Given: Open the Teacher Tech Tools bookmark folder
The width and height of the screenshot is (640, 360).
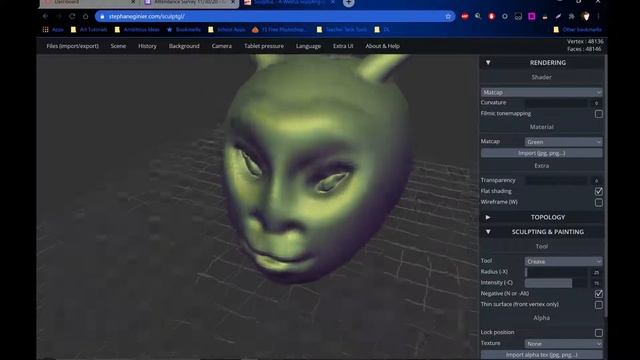Looking at the screenshot, I should (342, 29).
